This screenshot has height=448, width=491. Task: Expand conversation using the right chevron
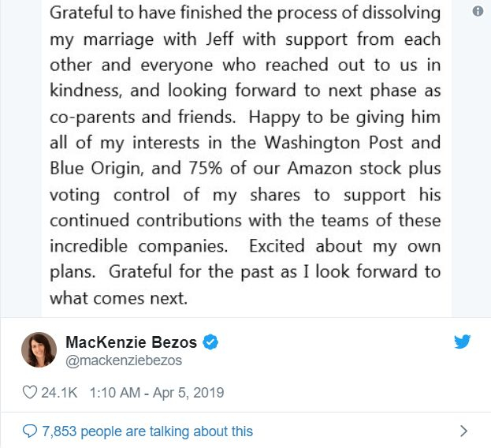[463, 431]
